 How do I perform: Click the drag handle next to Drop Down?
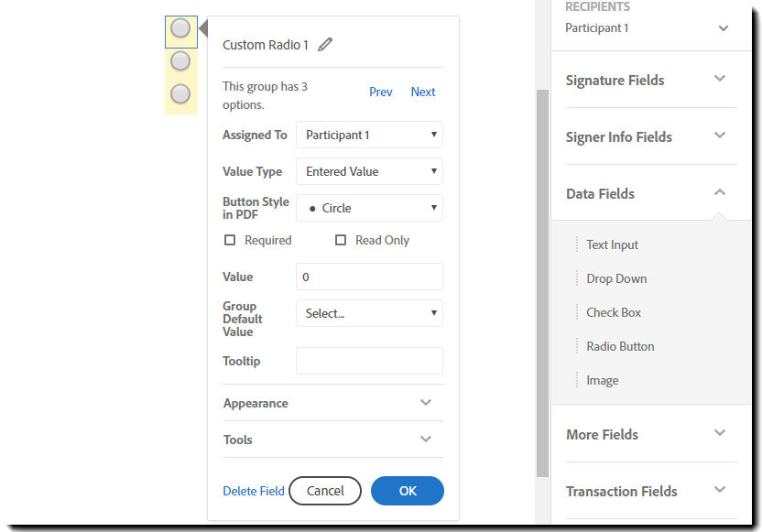pos(577,278)
